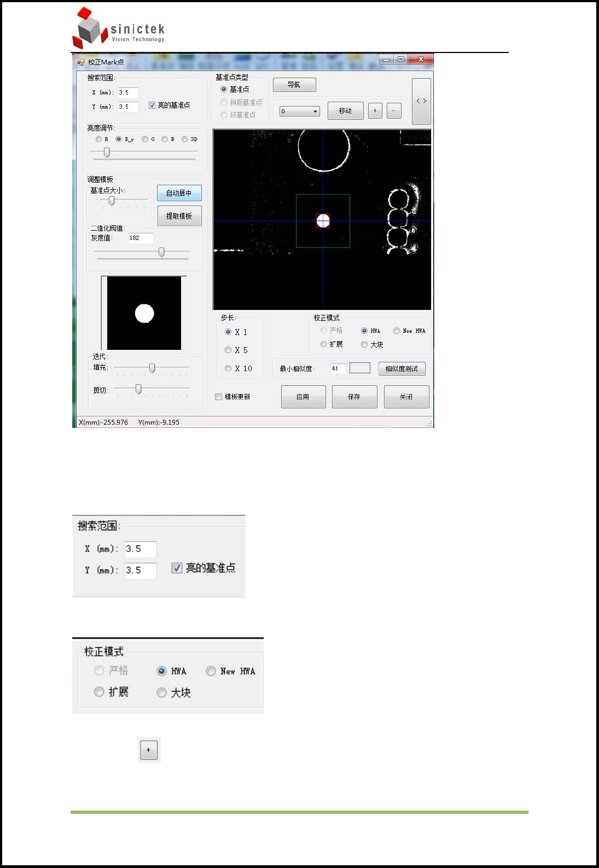
Task: Click the template preview thumbnail circle
Action: 144,313
